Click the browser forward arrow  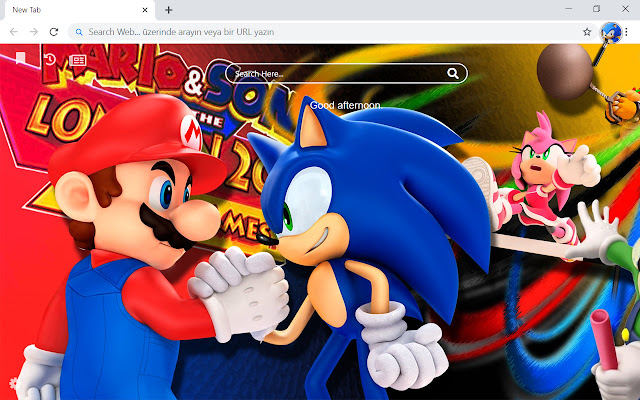click(x=33, y=32)
